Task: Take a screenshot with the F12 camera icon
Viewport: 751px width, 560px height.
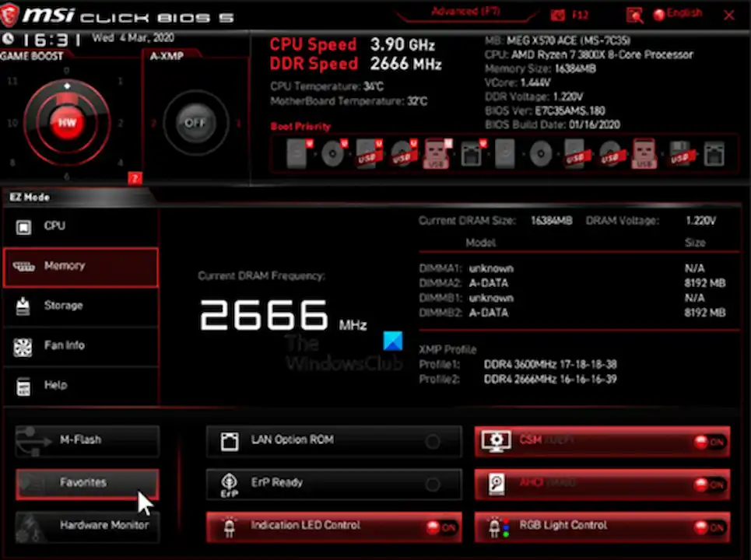Action: coord(558,15)
